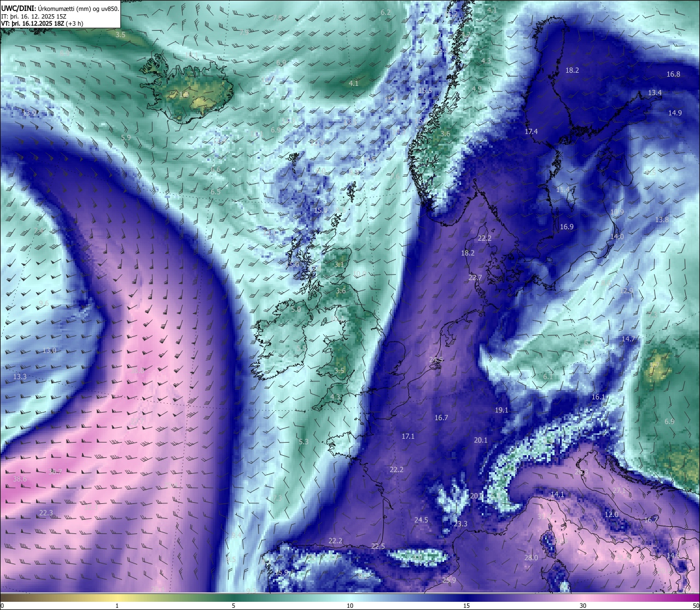The height and width of the screenshot is (610, 700).
Task: Click the 38.6 value on the map
Action: tap(20, 479)
